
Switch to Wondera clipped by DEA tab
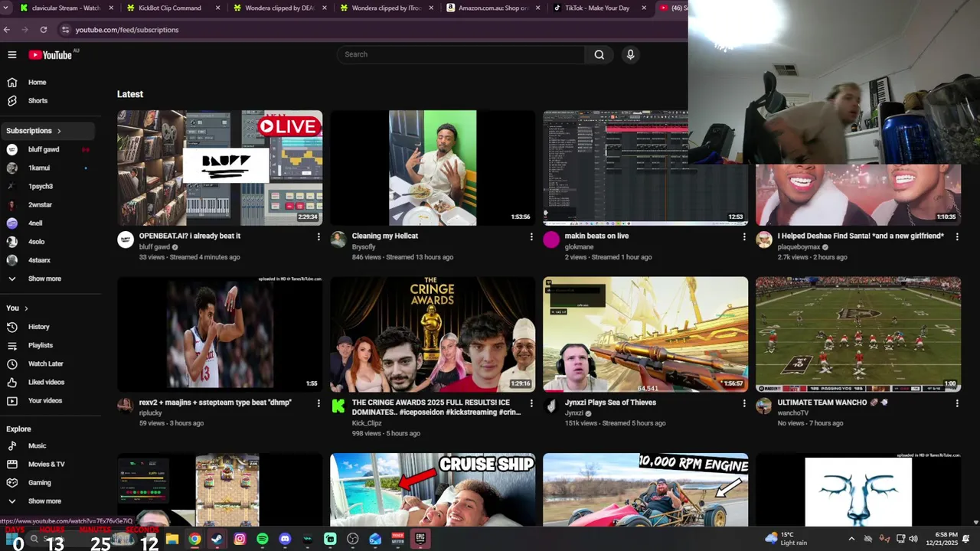[x=279, y=8]
